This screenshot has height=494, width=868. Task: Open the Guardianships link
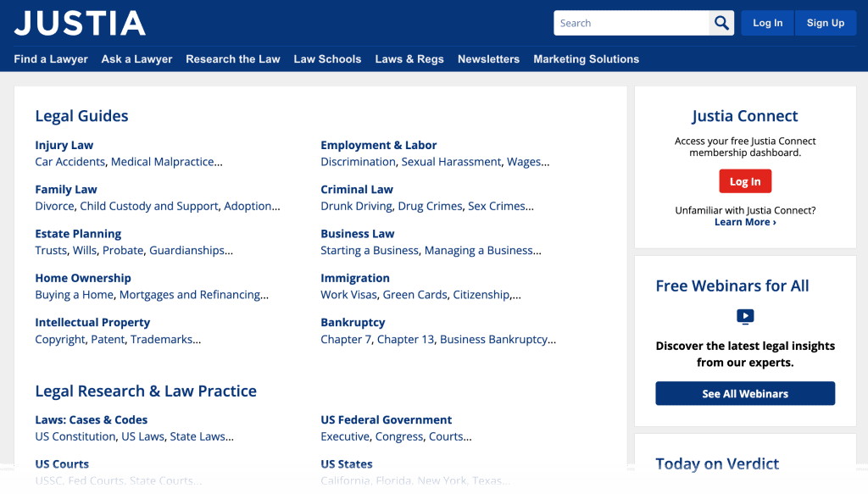(187, 250)
